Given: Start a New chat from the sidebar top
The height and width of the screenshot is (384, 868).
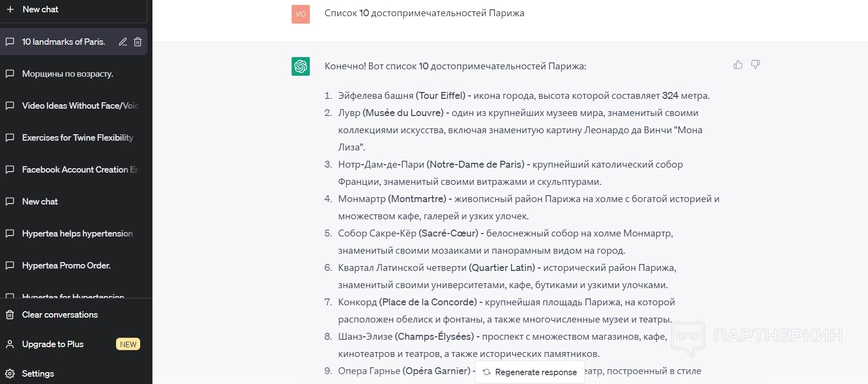Looking at the screenshot, I should 40,9.
